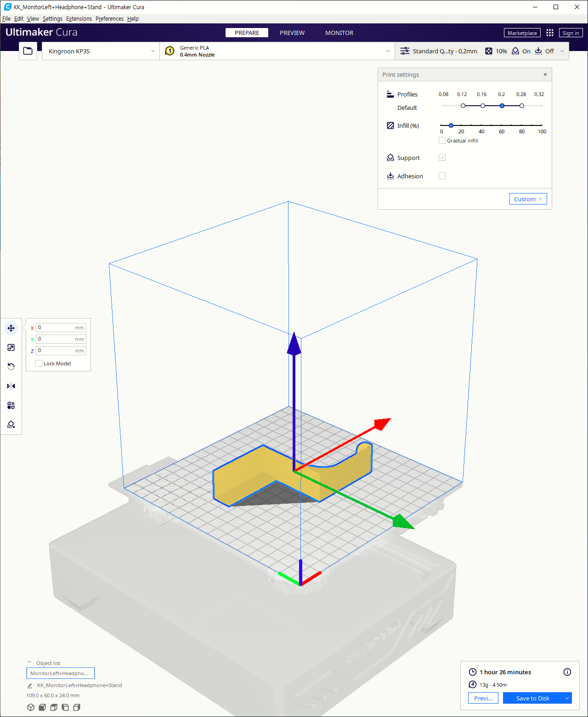Open Custom print settings
Viewport: 588px width, 717px height.
coord(528,199)
